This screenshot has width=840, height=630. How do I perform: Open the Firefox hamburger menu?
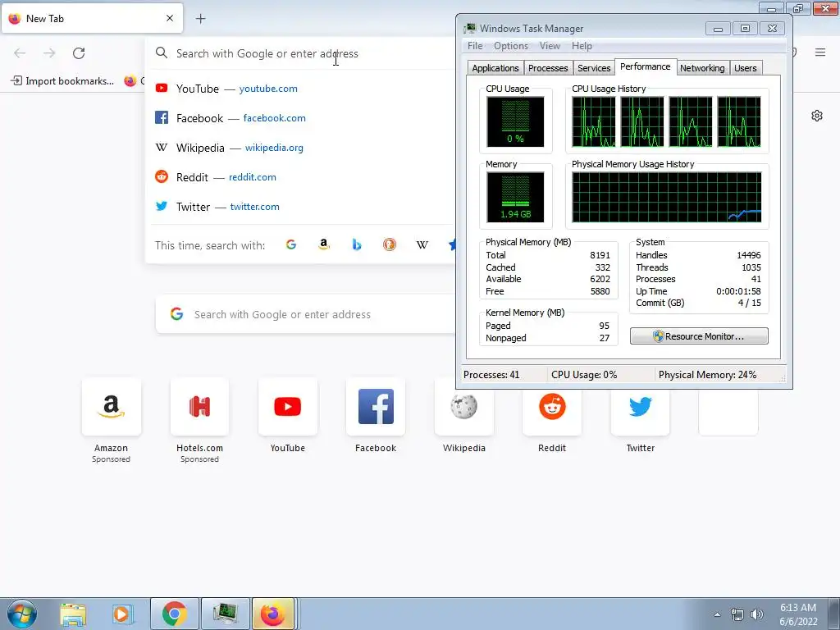pyautogui.click(x=820, y=52)
